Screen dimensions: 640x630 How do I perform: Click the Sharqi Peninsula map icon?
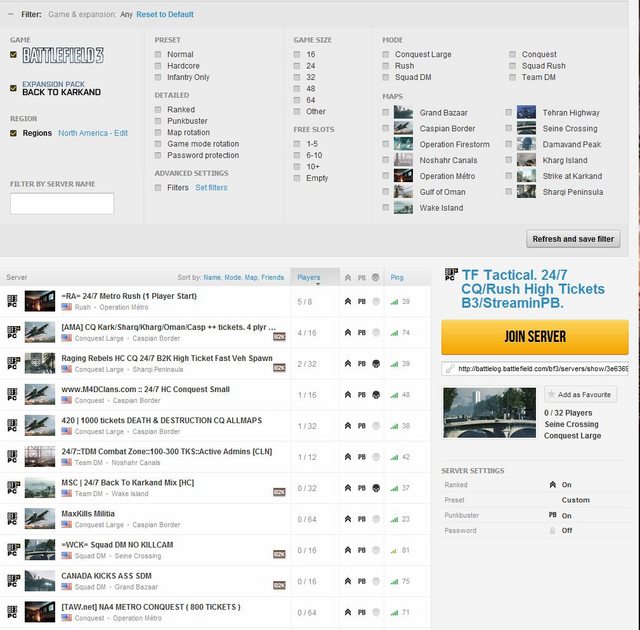click(527, 192)
